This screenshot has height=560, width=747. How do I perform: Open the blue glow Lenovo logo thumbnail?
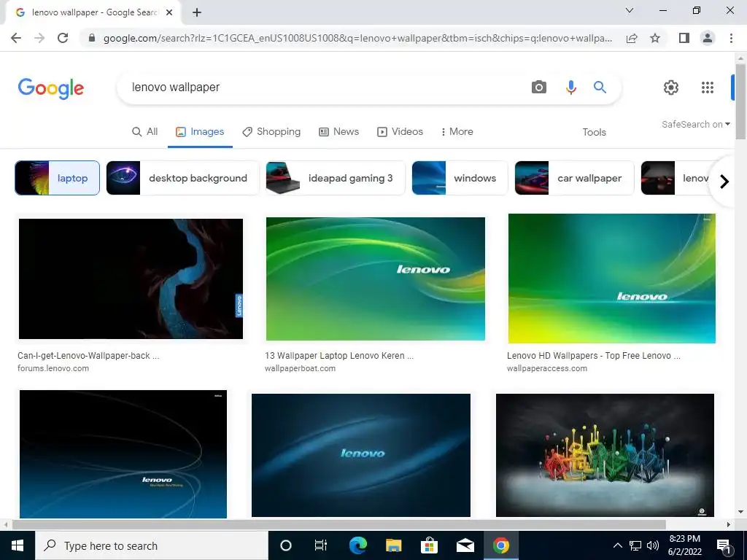click(361, 455)
